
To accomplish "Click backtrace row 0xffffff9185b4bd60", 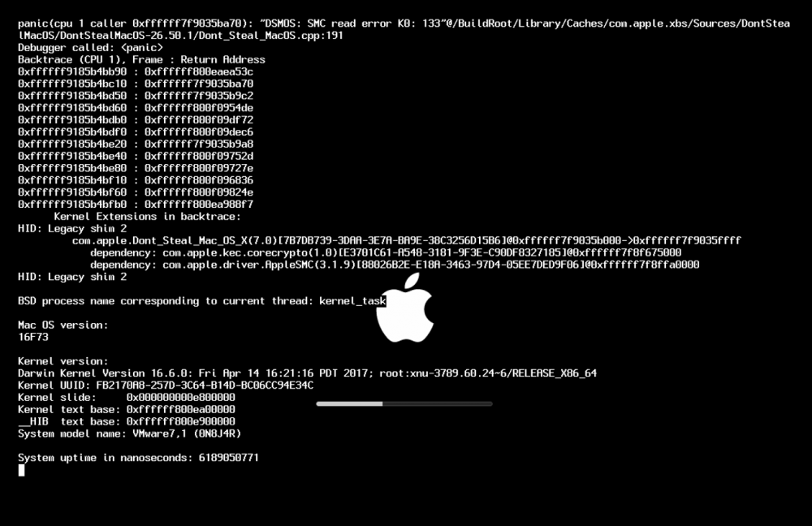I will click(x=136, y=108).
